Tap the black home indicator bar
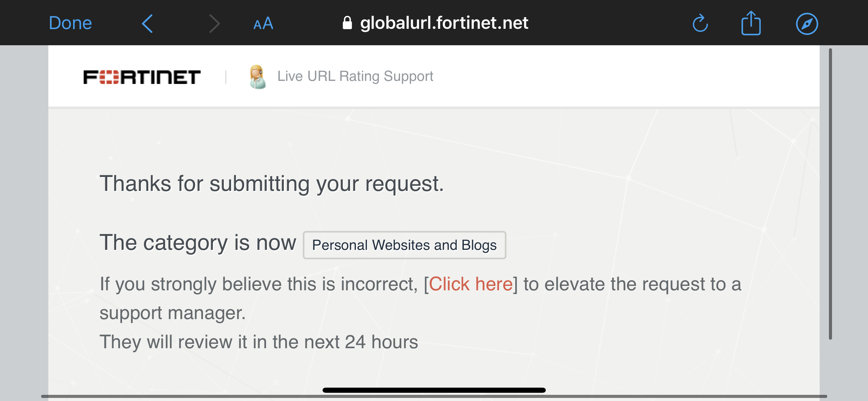868x401 pixels. [434, 390]
